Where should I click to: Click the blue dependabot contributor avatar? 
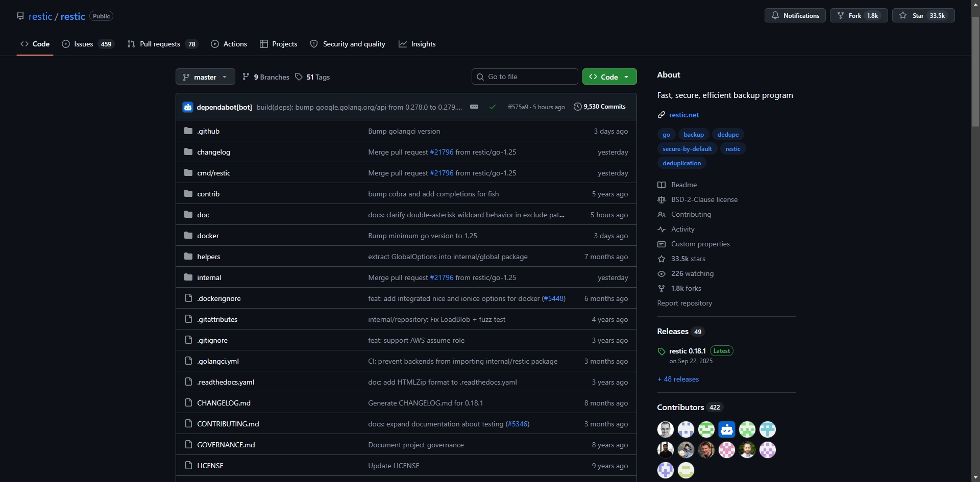727,429
